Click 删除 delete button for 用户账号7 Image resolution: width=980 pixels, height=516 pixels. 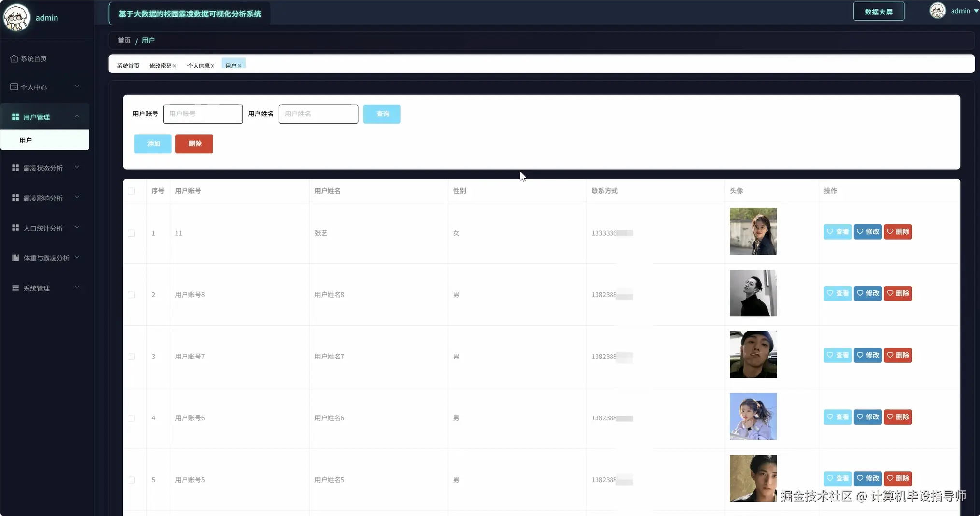pyautogui.click(x=898, y=355)
